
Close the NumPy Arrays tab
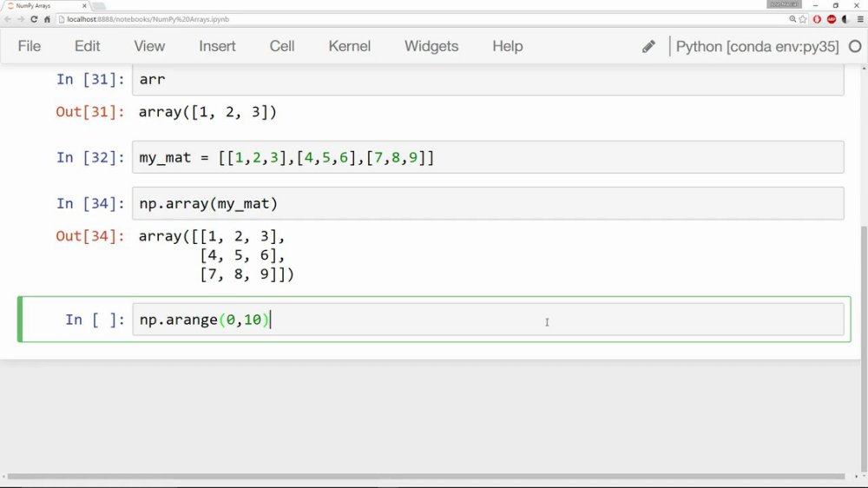coord(84,5)
